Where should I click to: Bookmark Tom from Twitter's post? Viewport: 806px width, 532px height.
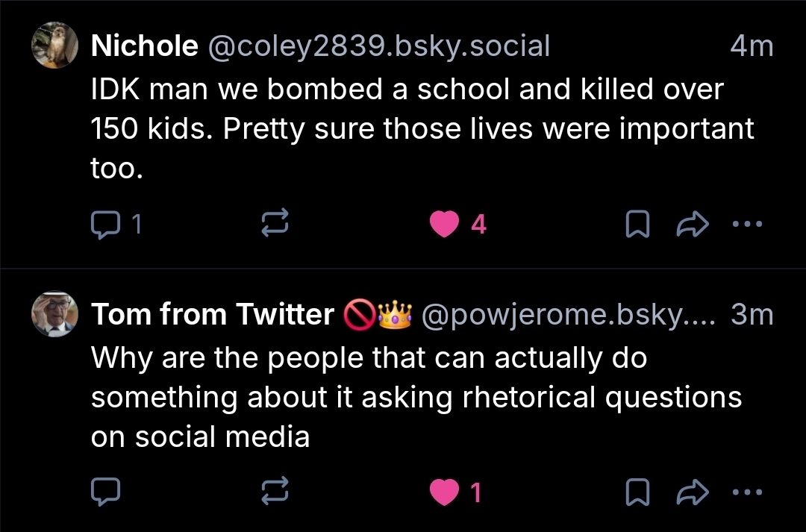pyautogui.click(x=636, y=491)
